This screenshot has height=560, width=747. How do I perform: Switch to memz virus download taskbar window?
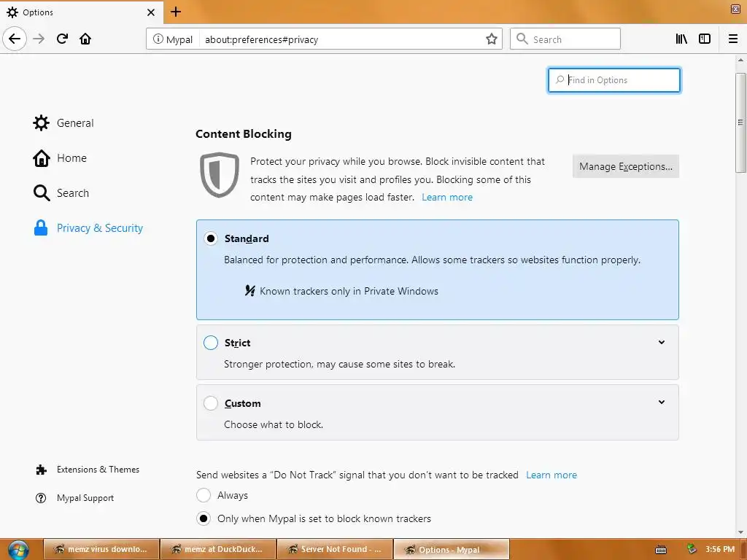[x=101, y=550]
